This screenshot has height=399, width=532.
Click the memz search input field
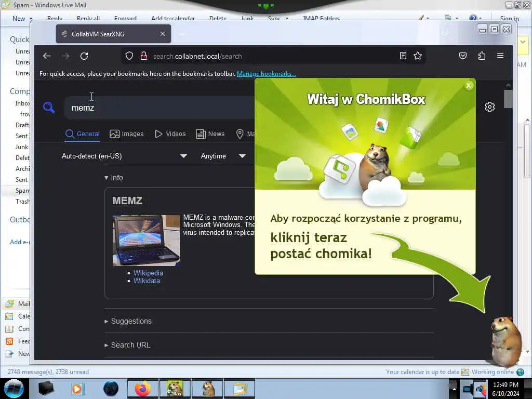click(159, 108)
